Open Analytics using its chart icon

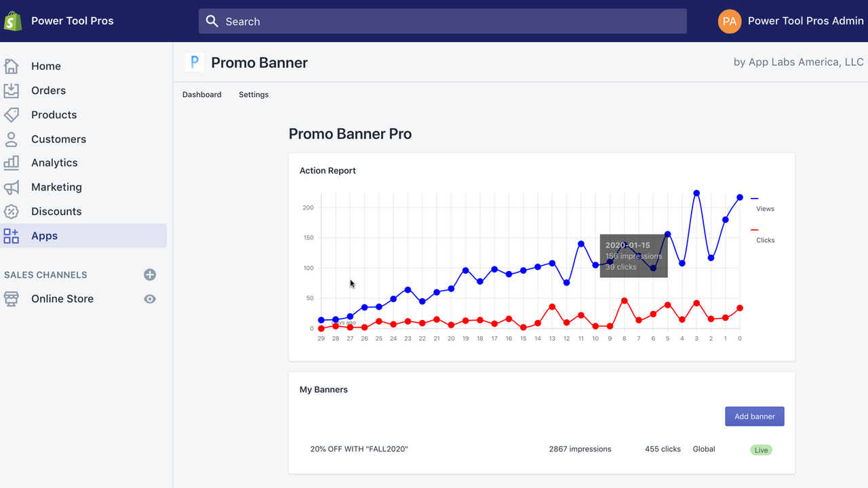click(11, 163)
